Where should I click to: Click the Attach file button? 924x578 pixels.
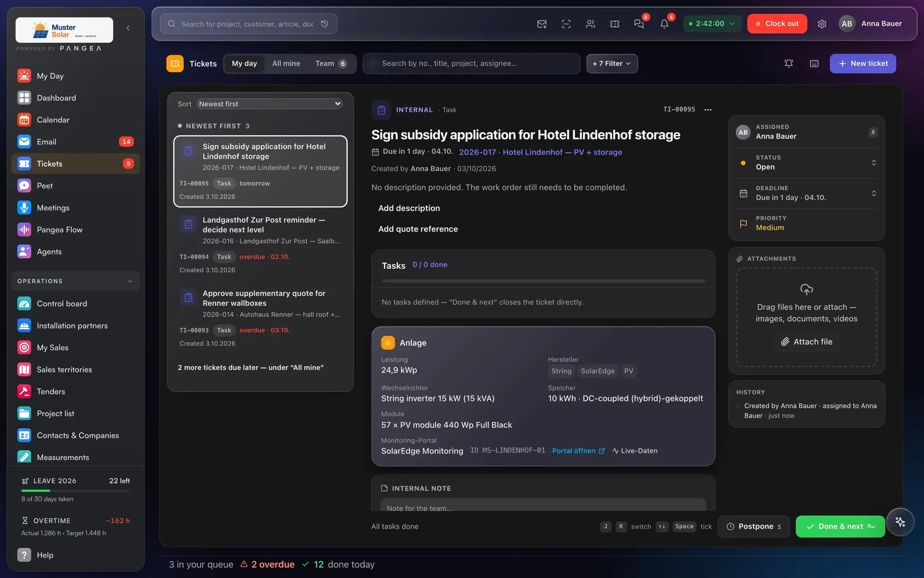(807, 342)
